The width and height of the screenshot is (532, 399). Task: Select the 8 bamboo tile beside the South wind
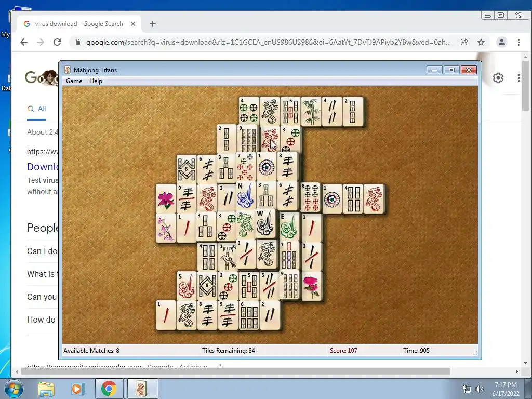(207, 286)
